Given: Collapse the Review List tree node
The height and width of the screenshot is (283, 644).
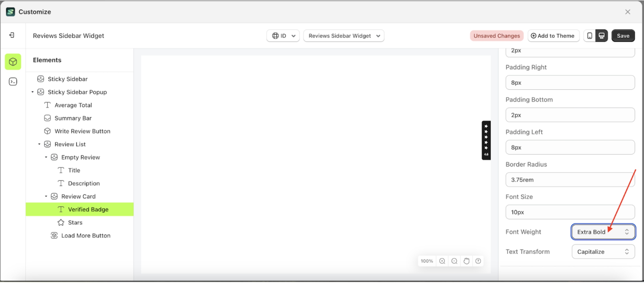Looking at the screenshot, I should coord(39,144).
